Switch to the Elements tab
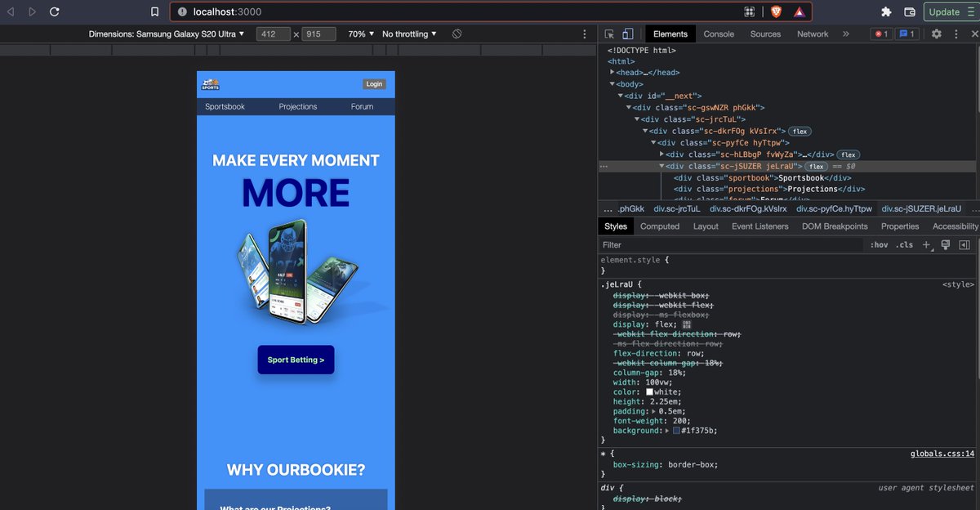Screen dimensions: 980x510 point(670,34)
